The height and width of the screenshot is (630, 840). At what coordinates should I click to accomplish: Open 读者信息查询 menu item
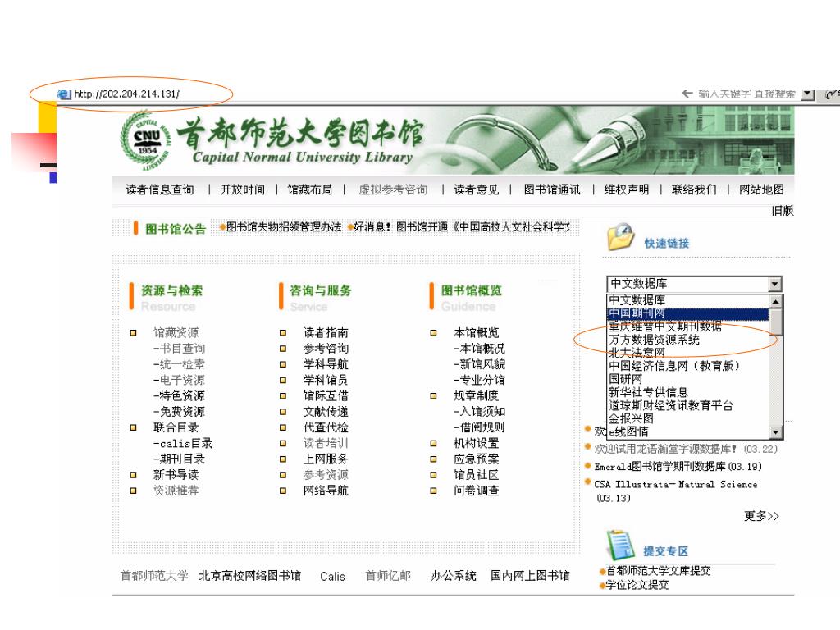click(160, 189)
